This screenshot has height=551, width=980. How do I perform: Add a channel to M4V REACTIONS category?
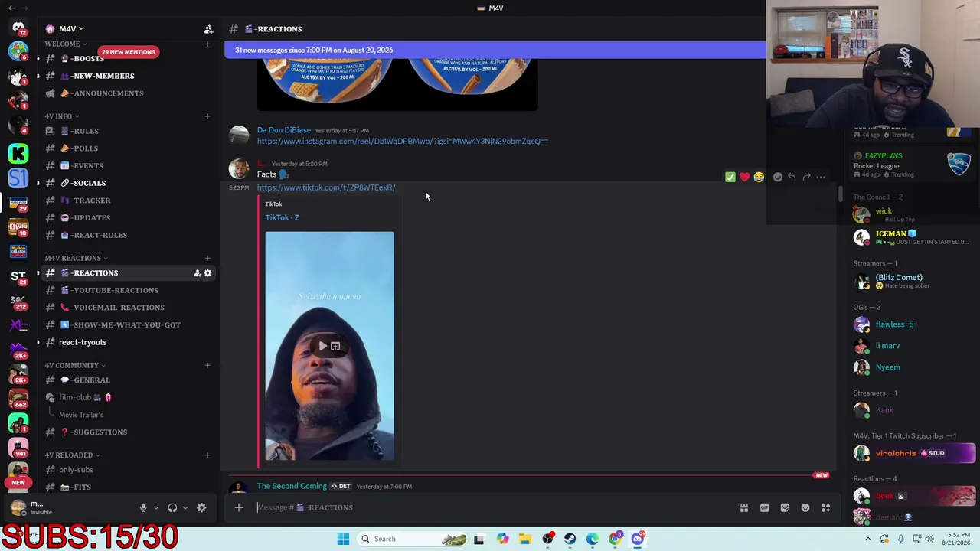pos(207,258)
